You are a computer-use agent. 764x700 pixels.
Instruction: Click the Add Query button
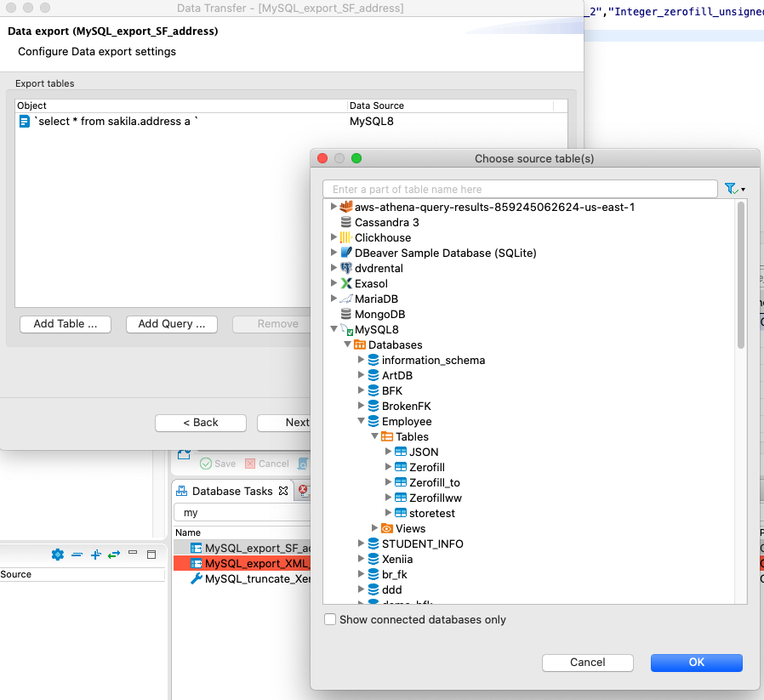pos(171,324)
